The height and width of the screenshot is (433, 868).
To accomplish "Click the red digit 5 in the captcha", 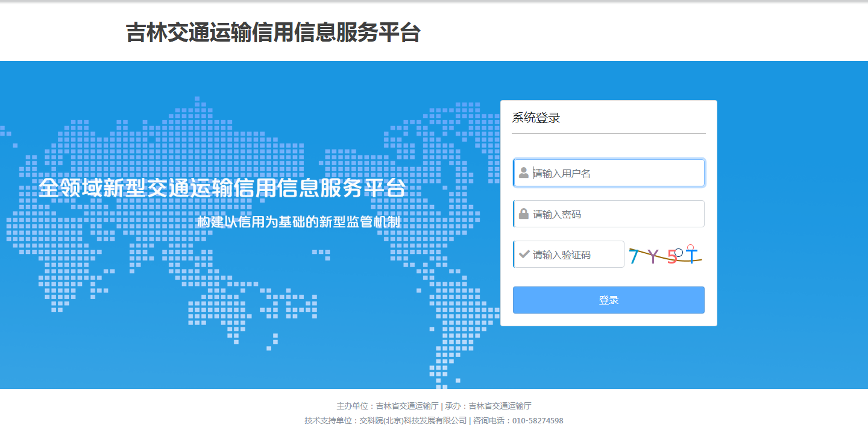I will [672, 258].
